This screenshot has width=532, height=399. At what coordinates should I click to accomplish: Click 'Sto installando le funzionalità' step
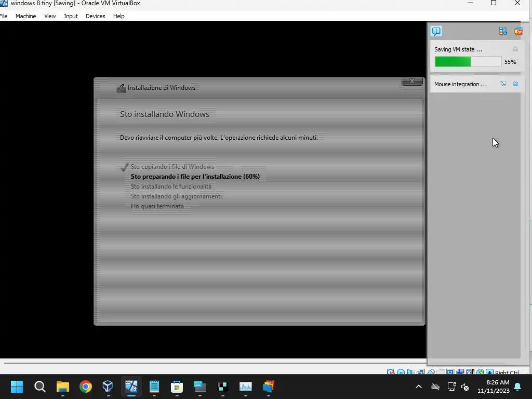point(171,187)
